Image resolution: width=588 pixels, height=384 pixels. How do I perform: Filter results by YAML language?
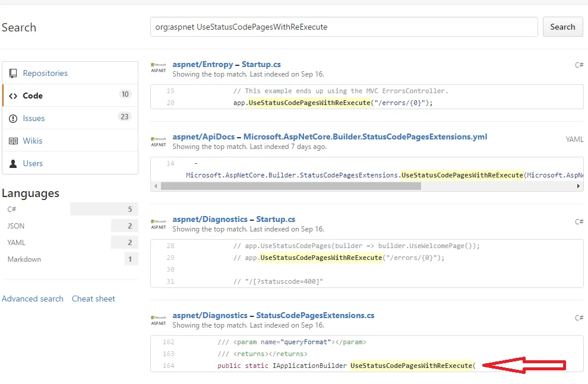click(17, 243)
